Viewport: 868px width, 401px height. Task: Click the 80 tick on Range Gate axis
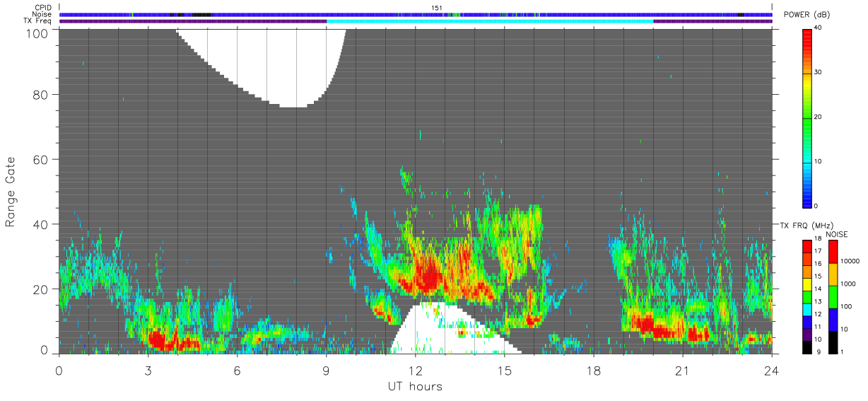pyautogui.click(x=41, y=95)
